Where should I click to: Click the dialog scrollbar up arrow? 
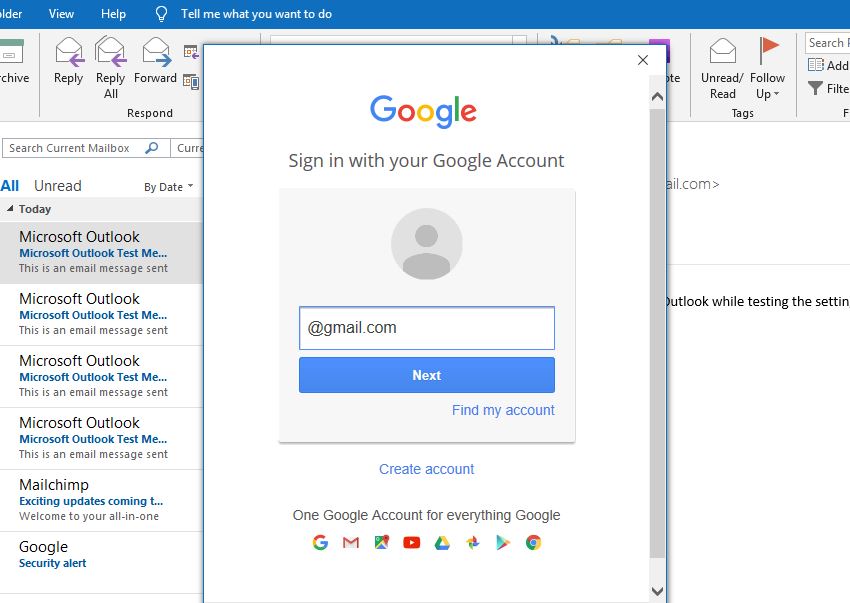[658, 97]
